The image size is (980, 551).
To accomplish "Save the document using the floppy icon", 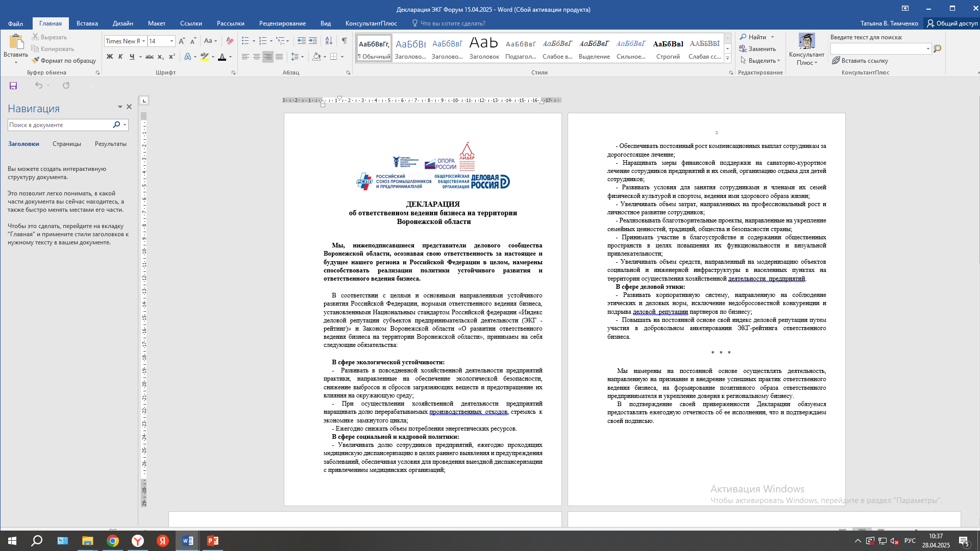I will coord(13,86).
